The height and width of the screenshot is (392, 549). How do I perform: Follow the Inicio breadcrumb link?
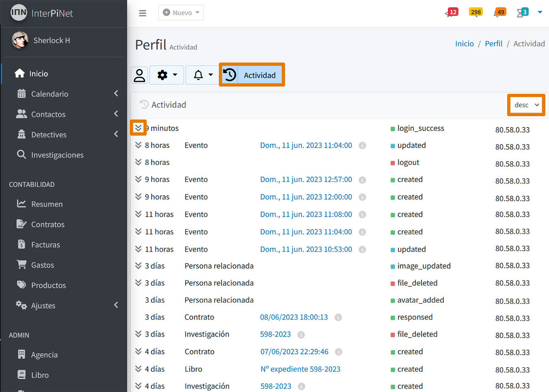[464, 43]
